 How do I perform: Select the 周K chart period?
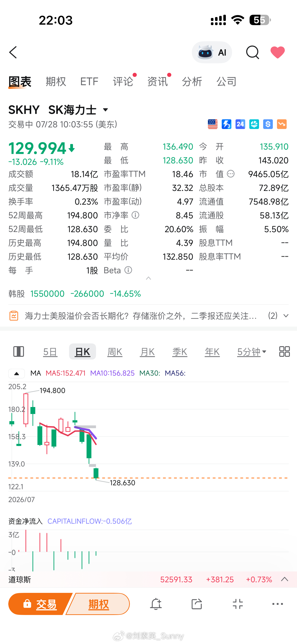(115, 352)
